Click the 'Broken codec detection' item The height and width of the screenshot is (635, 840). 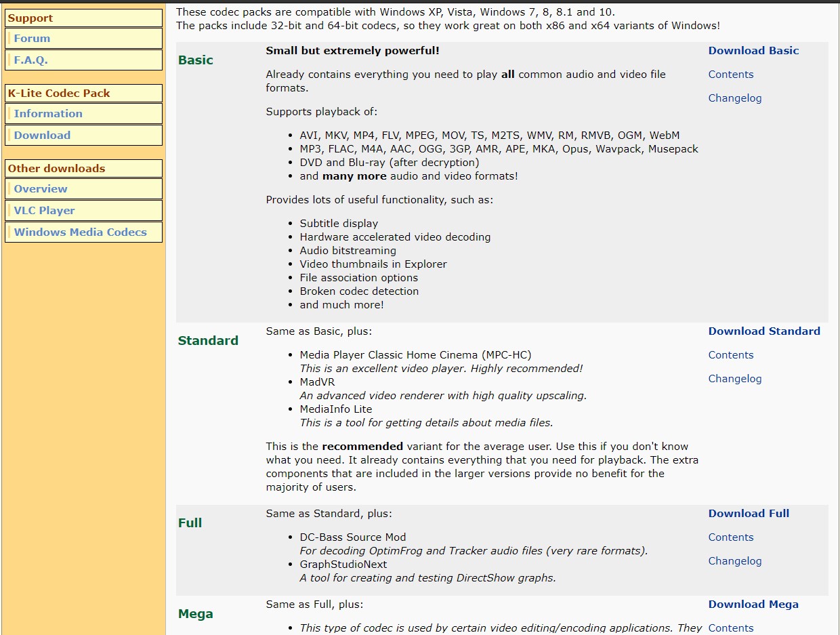(359, 291)
